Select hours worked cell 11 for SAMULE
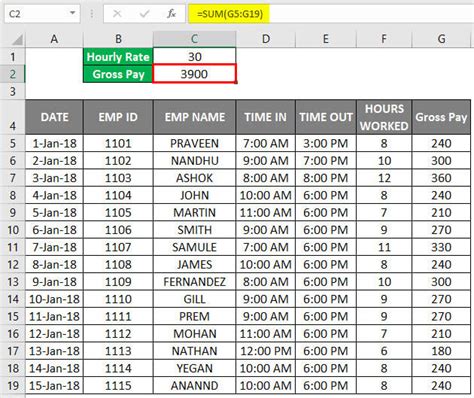Viewport: 474px width, 398px height. 384,247
